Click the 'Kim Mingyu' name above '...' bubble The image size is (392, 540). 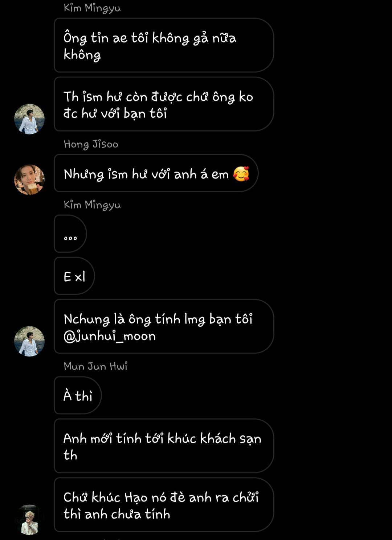(92, 205)
